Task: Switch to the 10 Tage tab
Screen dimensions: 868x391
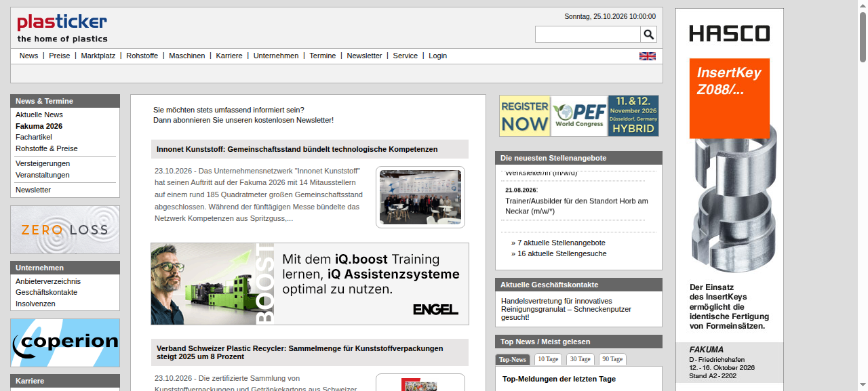Action: (x=549, y=359)
